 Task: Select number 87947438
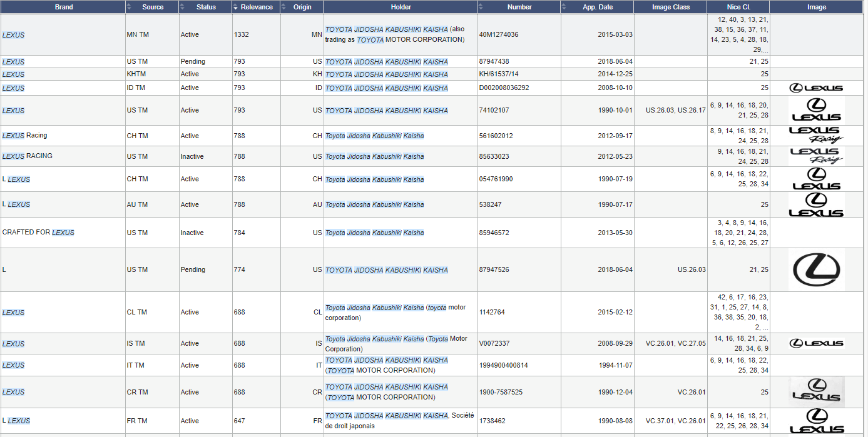[494, 61]
